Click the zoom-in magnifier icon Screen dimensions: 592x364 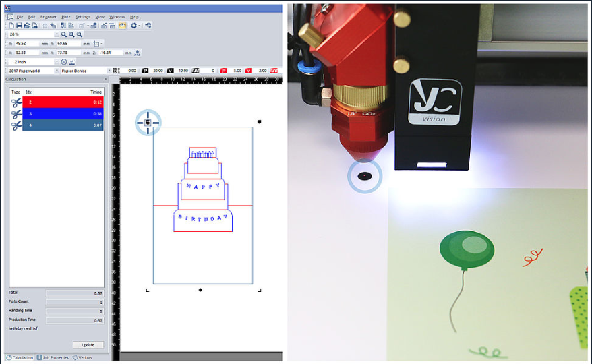tap(71, 34)
